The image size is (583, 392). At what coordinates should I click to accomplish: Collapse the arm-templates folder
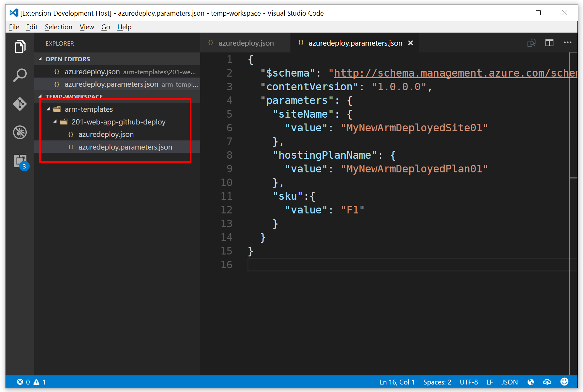coord(48,109)
